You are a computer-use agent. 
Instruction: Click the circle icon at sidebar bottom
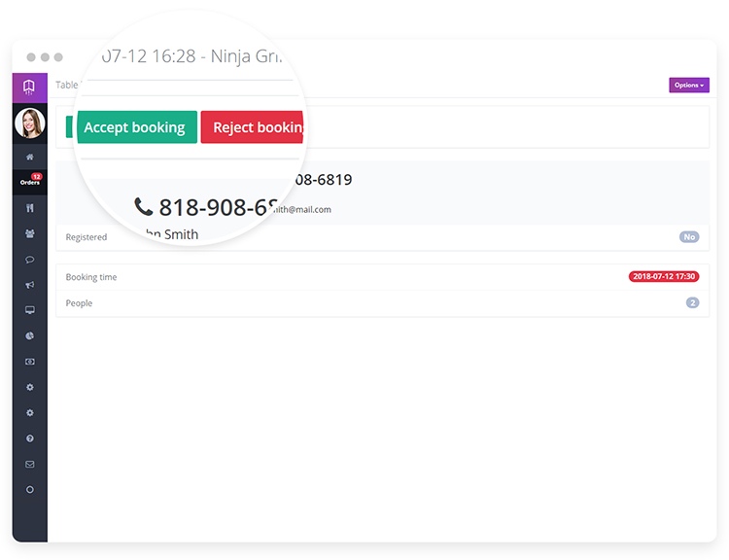[x=30, y=489]
